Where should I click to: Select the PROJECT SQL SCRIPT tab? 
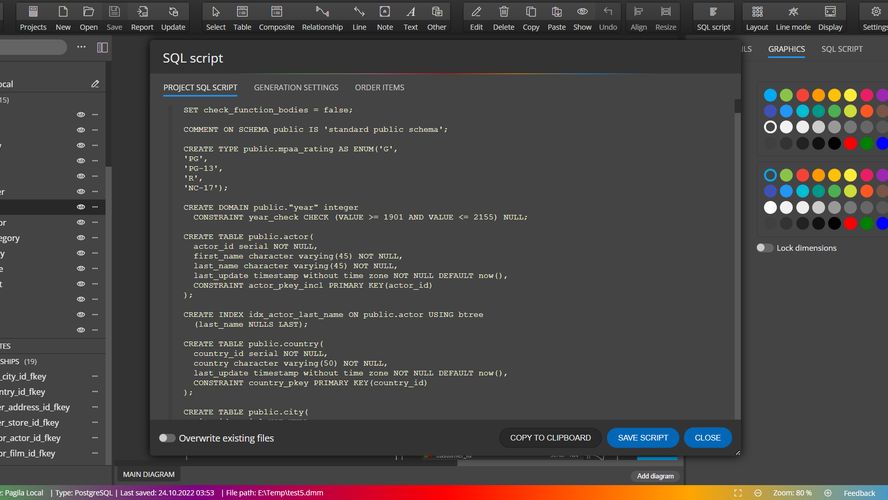coord(200,87)
